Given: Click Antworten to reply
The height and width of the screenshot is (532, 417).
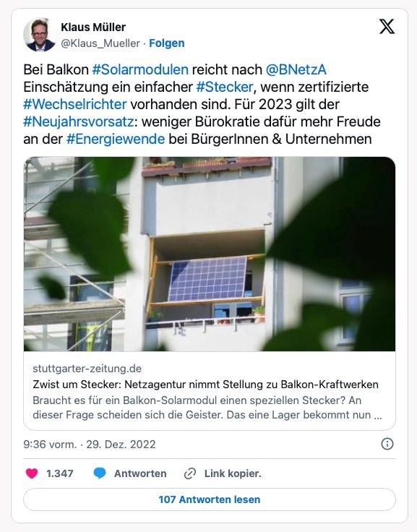Looking at the screenshot, I should pos(140,473).
